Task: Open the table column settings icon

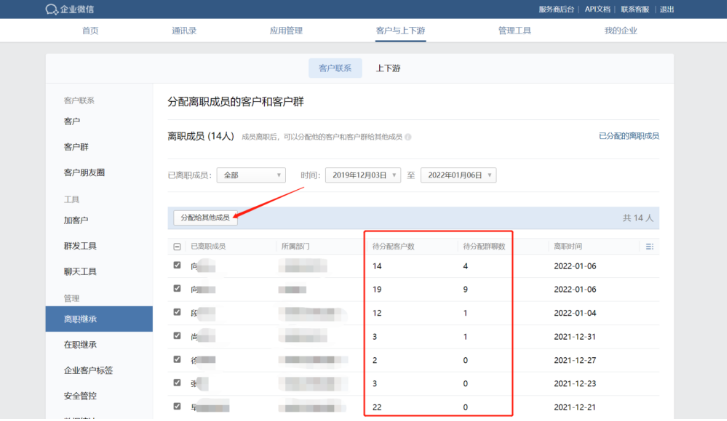Action: point(649,246)
